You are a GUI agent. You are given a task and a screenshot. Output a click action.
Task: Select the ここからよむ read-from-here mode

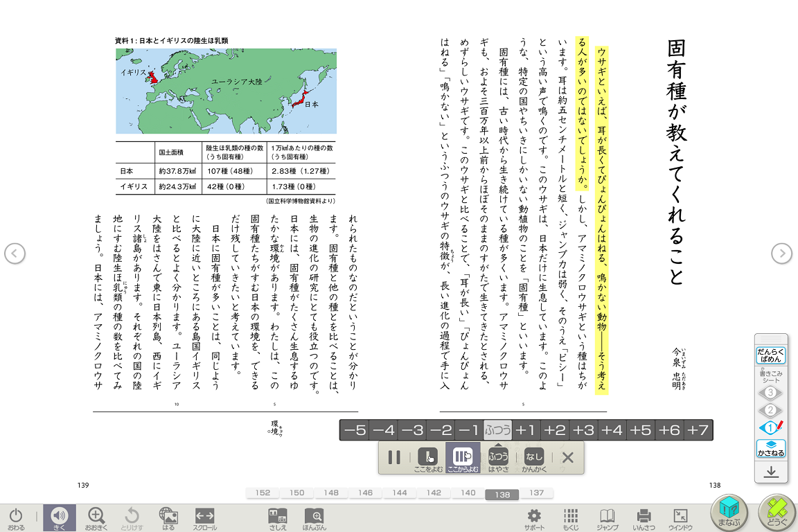point(463,458)
